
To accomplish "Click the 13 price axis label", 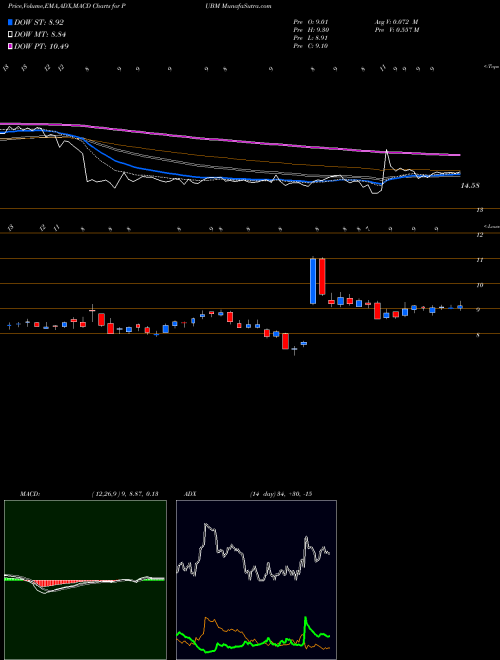I will click(479, 210).
